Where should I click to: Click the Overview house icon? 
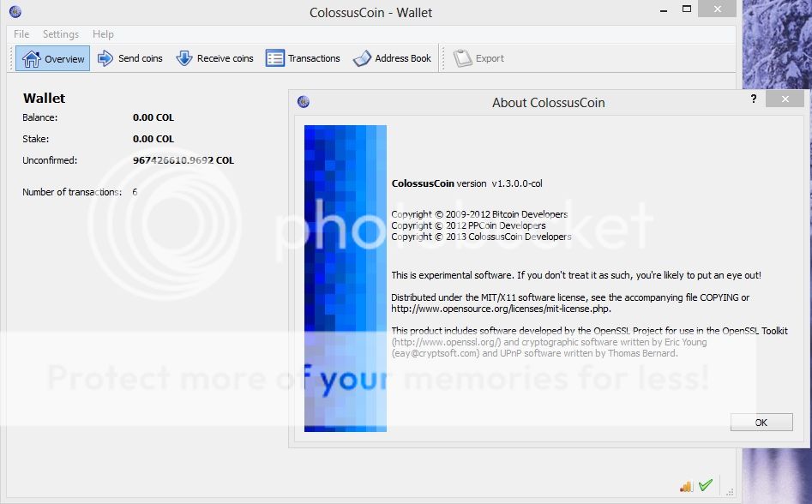(x=31, y=58)
